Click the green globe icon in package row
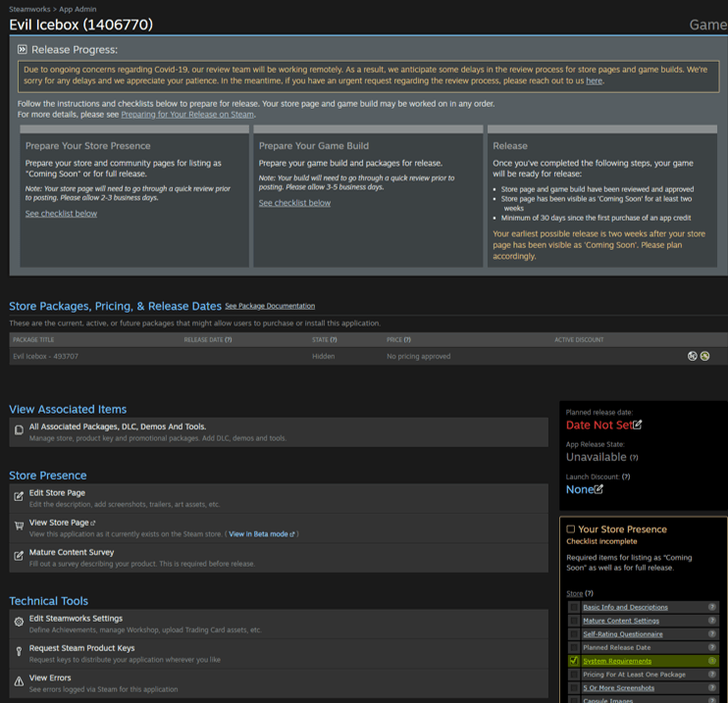The image size is (728, 703). [704, 356]
